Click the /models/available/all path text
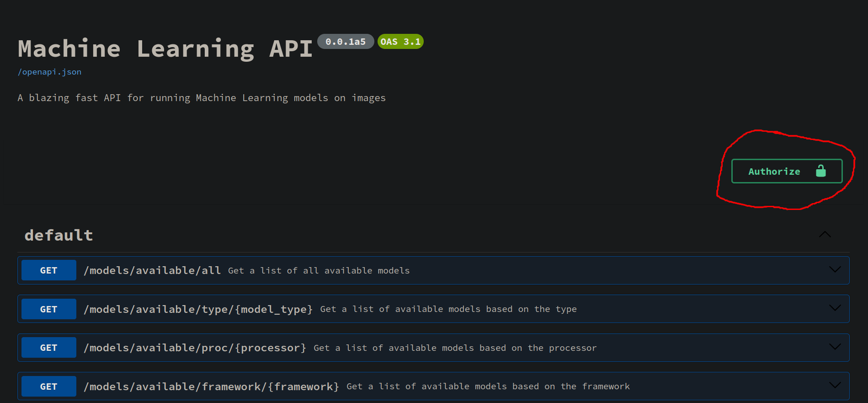The height and width of the screenshot is (403, 868). point(152,270)
